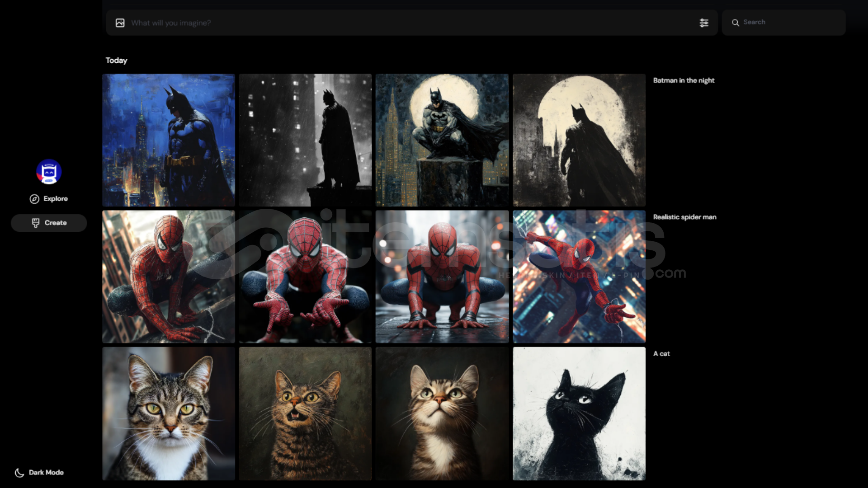Click the Create paintbrush icon

pos(36,223)
